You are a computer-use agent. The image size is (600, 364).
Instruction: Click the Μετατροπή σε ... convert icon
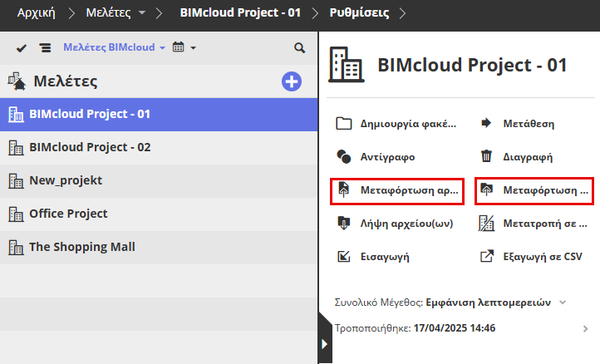(486, 224)
